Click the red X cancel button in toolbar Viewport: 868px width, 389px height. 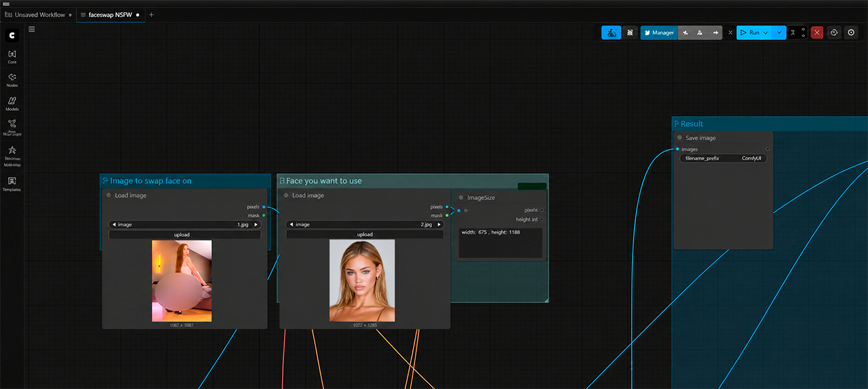tap(817, 33)
